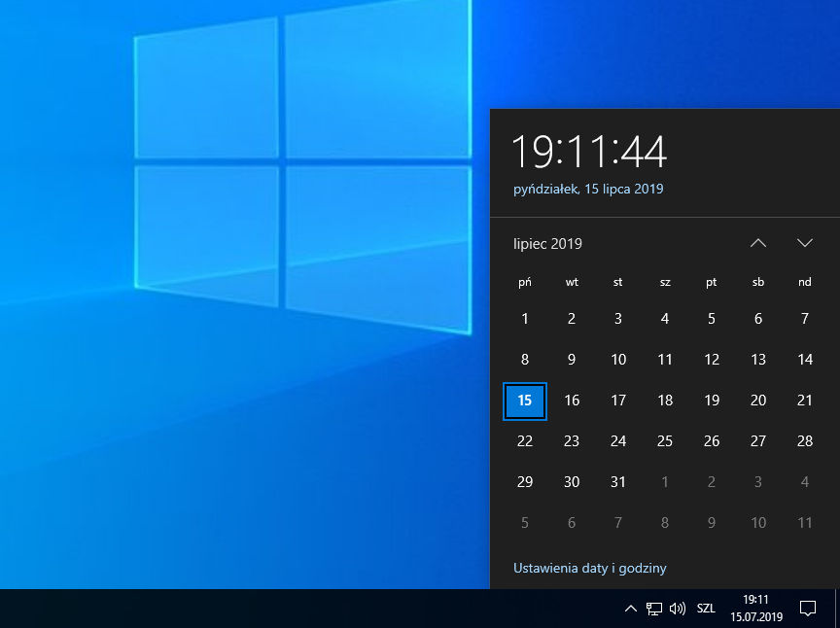The image size is (840, 628).
Task: Select highlighted today date 15
Action: click(x=525, y=401)
